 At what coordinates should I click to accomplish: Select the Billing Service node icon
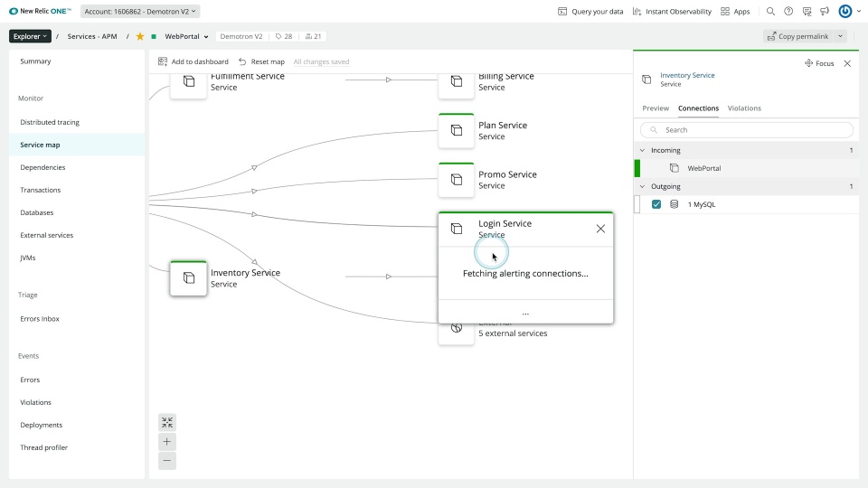click(x=457, y=83)
